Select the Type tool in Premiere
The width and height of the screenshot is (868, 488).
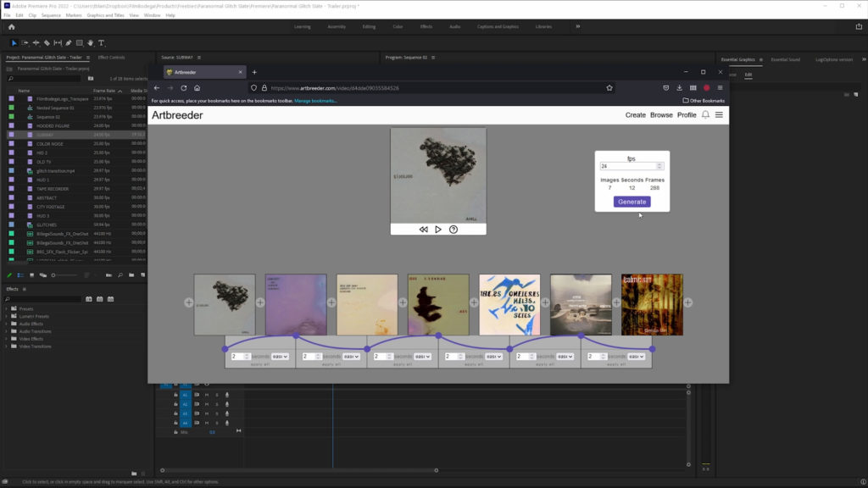click(x=102, y=42)
